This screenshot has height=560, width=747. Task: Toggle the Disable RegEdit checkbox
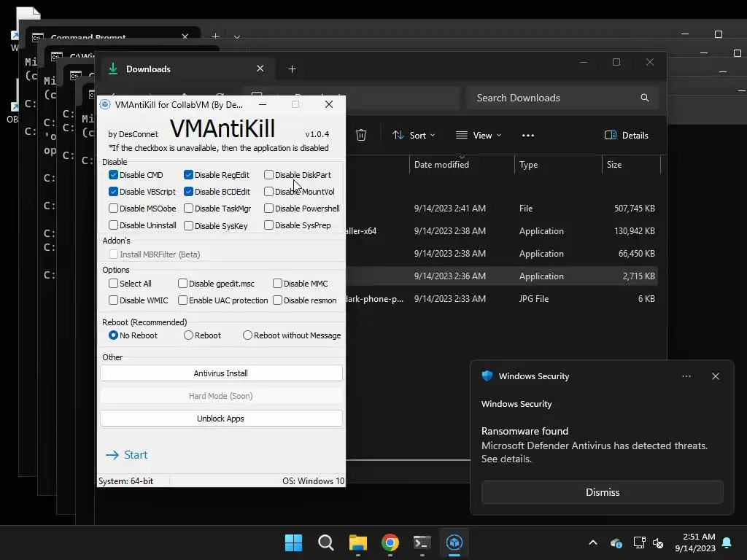pyautogui.click(x=189, y=175)
